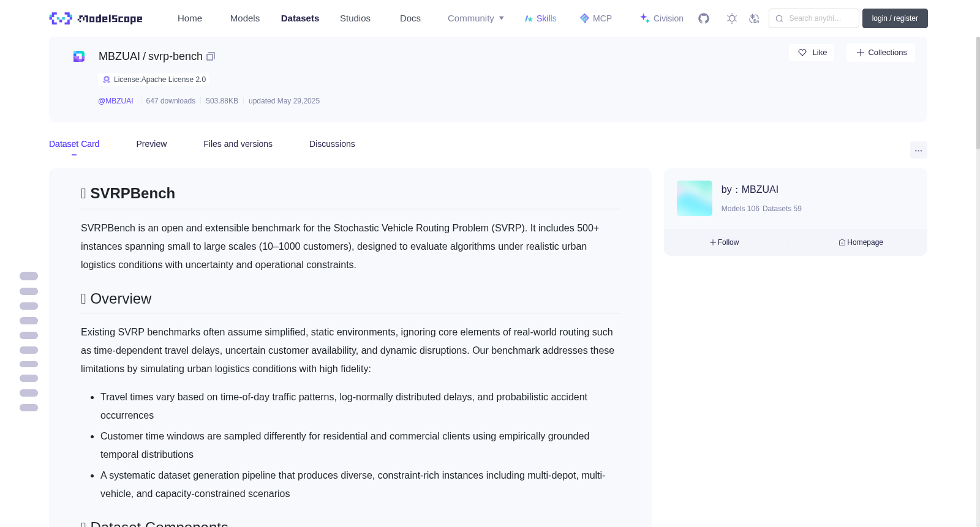
Task: Click the SVRPBench heading
Action: (128, 193)
